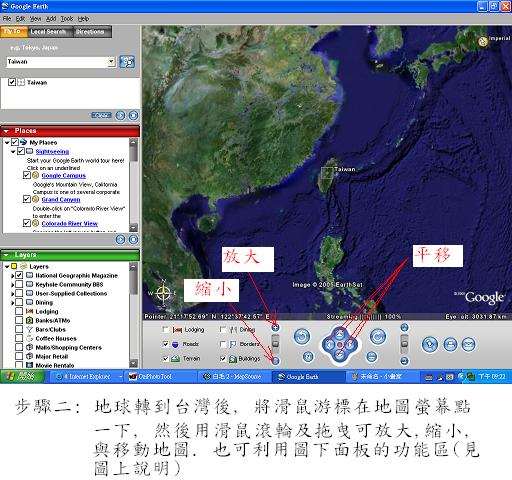Click the zoom out button below zoom slider
This screenshot has width=512, height=480.
pos(275,361)
